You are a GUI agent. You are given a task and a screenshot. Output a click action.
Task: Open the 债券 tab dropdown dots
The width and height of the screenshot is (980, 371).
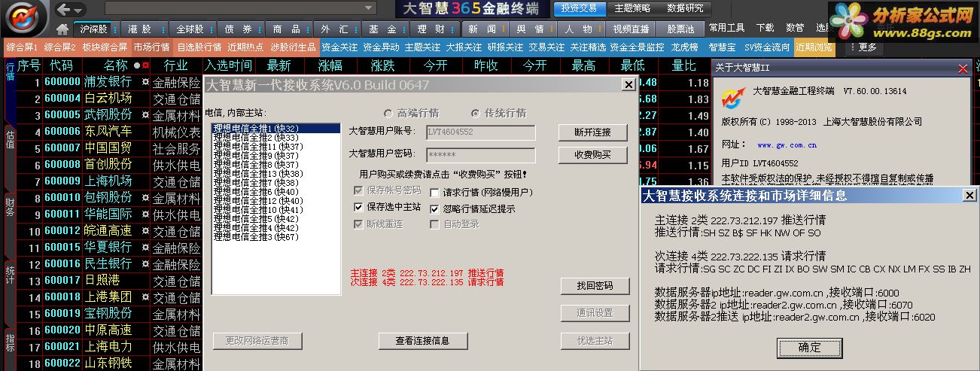click(258, 29)
